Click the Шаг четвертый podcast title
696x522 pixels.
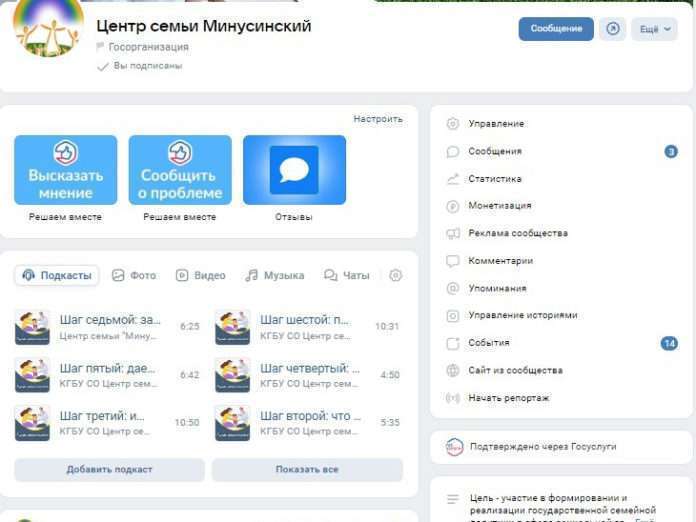[310, 368]
